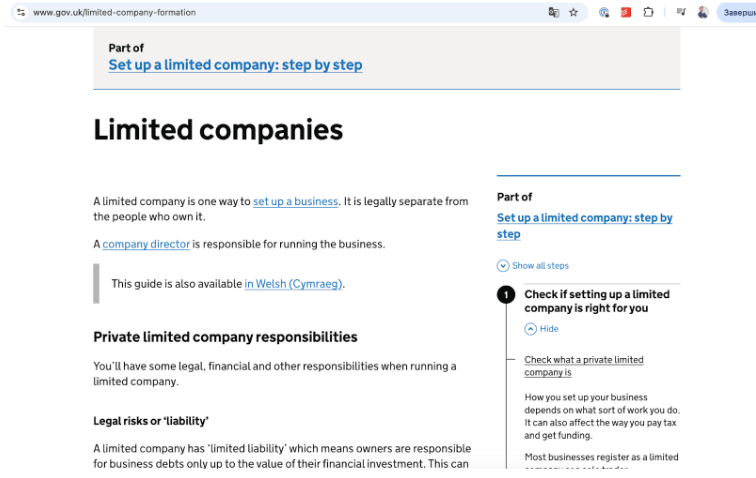Viewport: 756px width, 478px height.
Task: View site information icon beside the URL
Action: pos(21,13)
